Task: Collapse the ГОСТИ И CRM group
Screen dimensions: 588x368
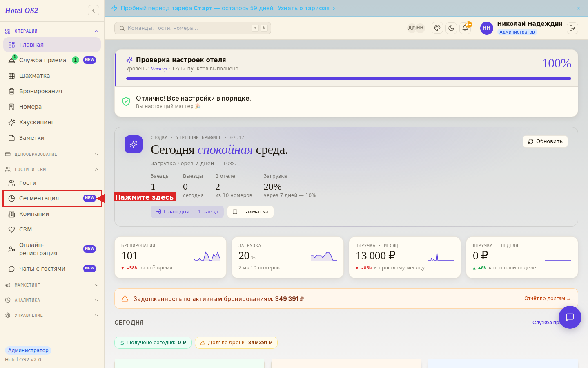Action: coord(52,169)
